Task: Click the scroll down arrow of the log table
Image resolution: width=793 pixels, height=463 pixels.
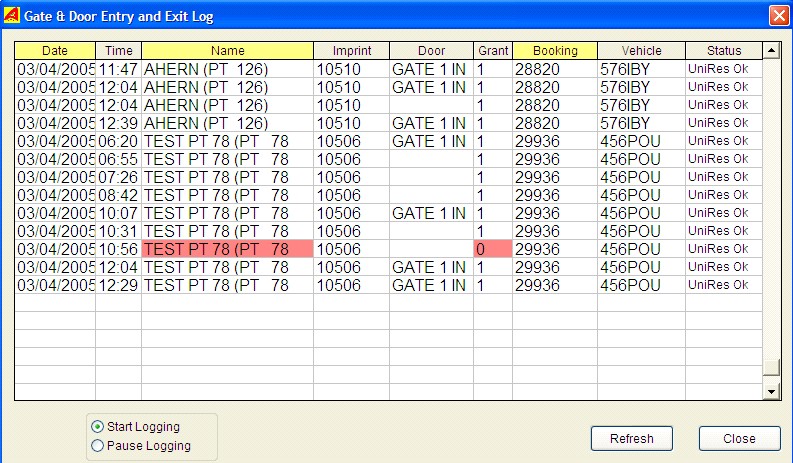Action: [x=771, y=391]
